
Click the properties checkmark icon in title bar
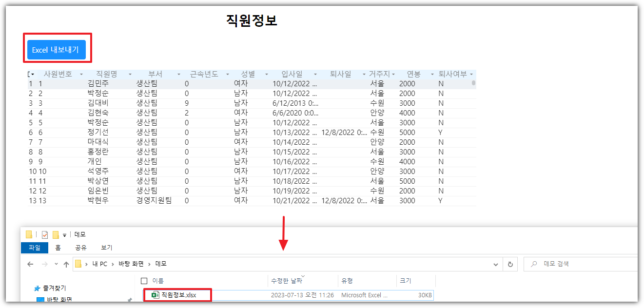pyautogui.click(x=45, y=234)
